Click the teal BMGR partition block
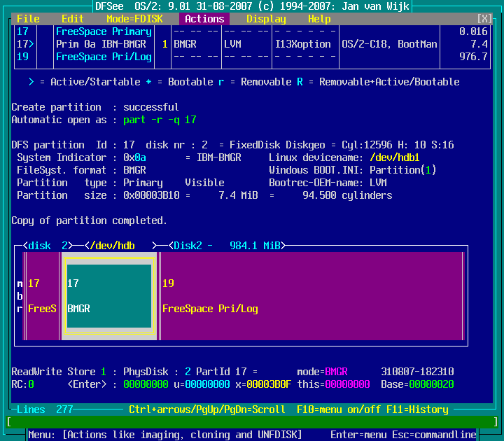This screenshot has width=504, height=441. pos(109,296)
